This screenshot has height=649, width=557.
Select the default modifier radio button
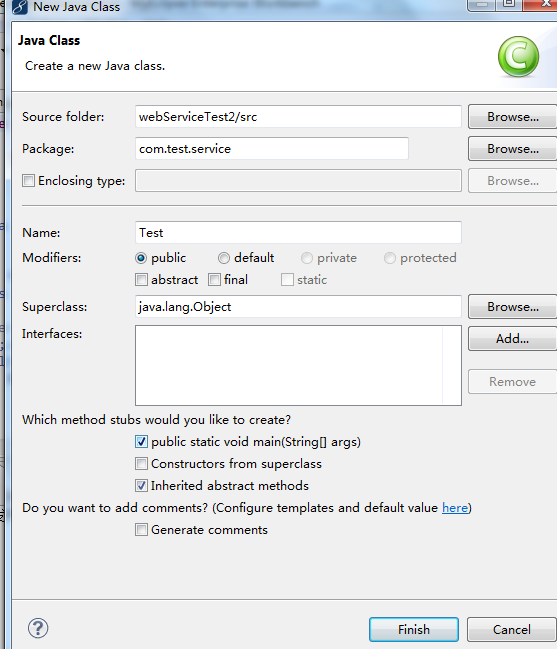pyautogui.click(x=223, y=258)
